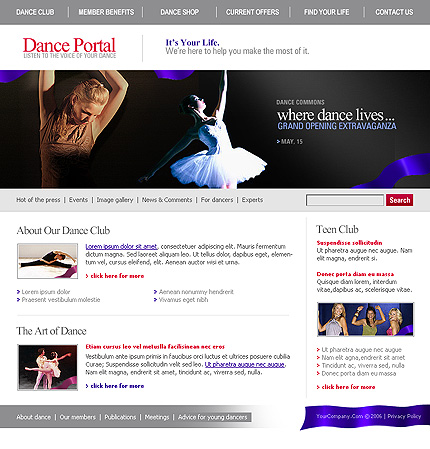Click the search text field
The width and height of the screenshot is (430, 449).
point(345,200)
